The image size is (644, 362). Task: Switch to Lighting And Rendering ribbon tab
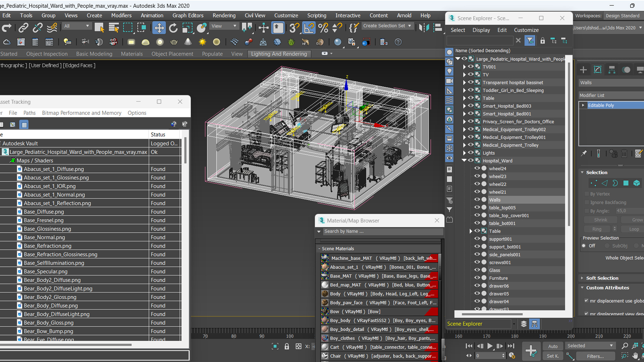tap(279, 54)
